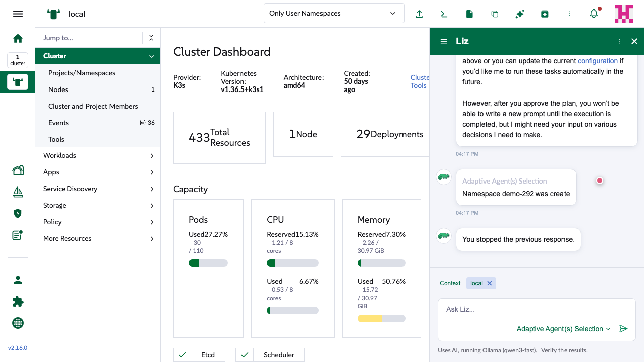This screenshot has width=644, height=362.
Task: Click the Verify the results link
Action: point(565,350)
